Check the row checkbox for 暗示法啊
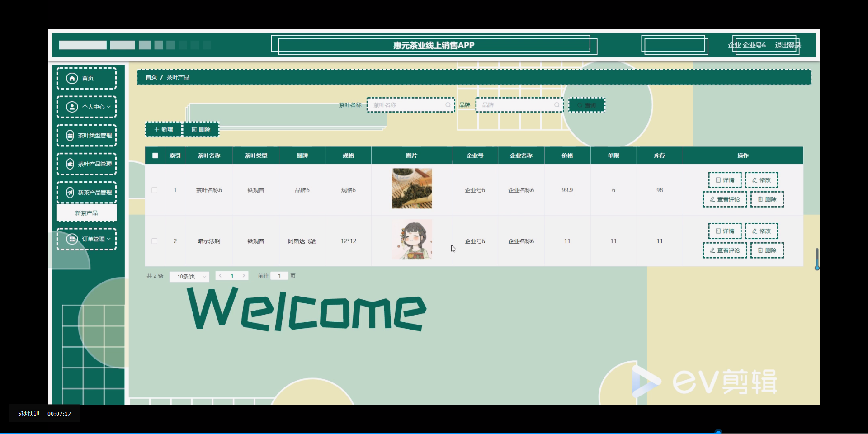The height and width of the screenshot is (434, 868). coord(155,241)
